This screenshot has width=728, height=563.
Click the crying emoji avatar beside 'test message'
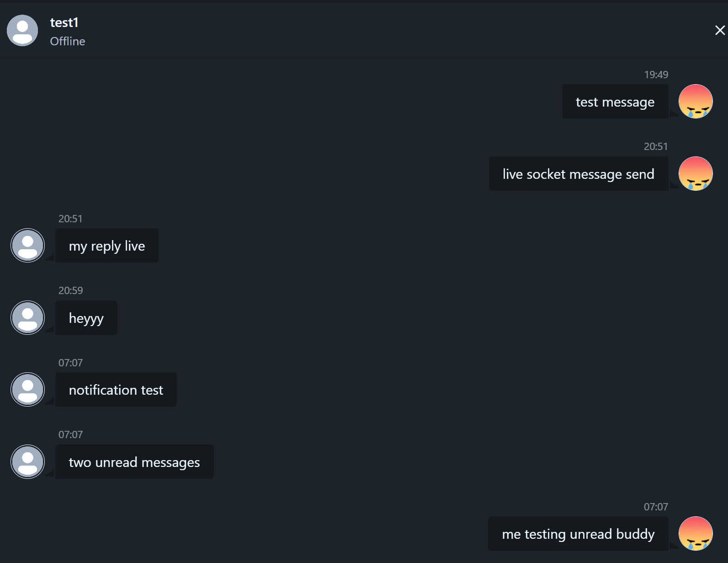click(696, 101)
